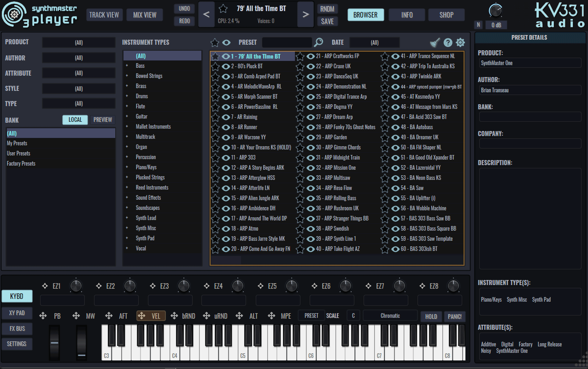Click PANIC! button

[455, 316]
